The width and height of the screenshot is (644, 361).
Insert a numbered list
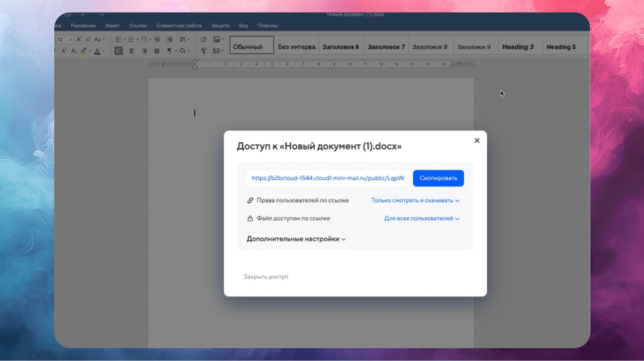(131, 39)
